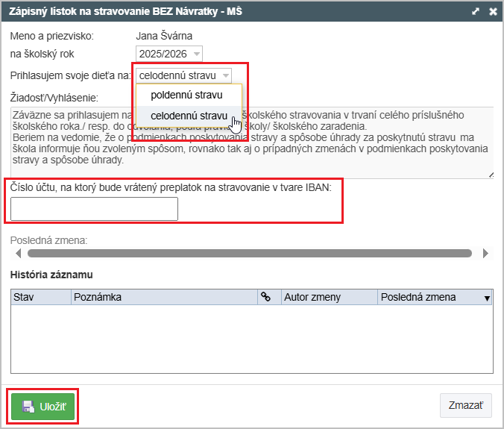
Task: Click the link icon column header
Action: click(x=265, y=297)
